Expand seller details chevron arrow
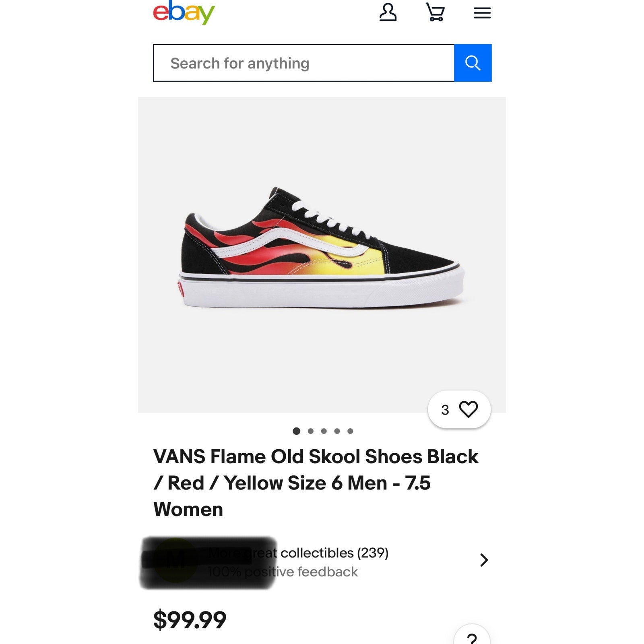 [484, 560]
